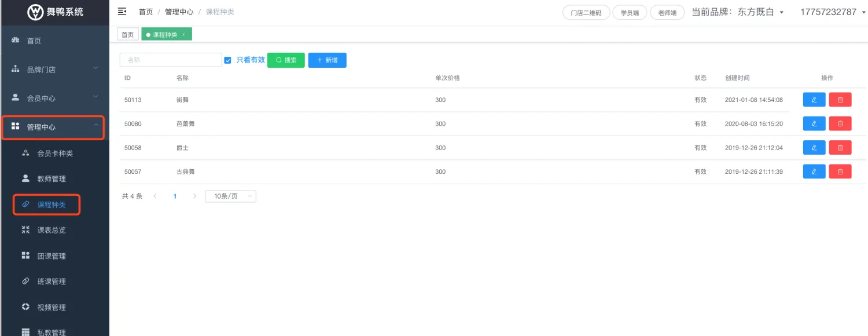
Task: Click the 首页 dashboard icon in sidebar
Action: 16,41
